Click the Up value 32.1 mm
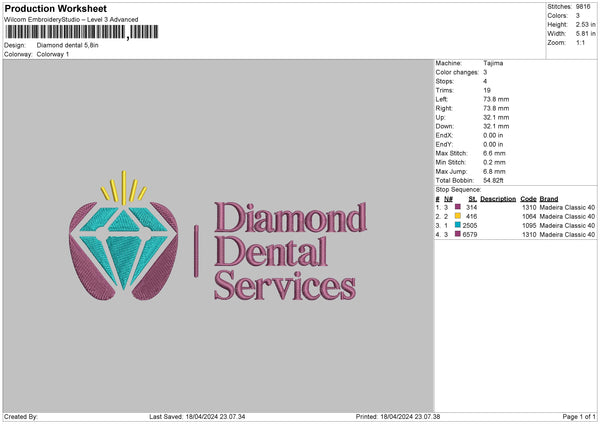 click(496, 117)
